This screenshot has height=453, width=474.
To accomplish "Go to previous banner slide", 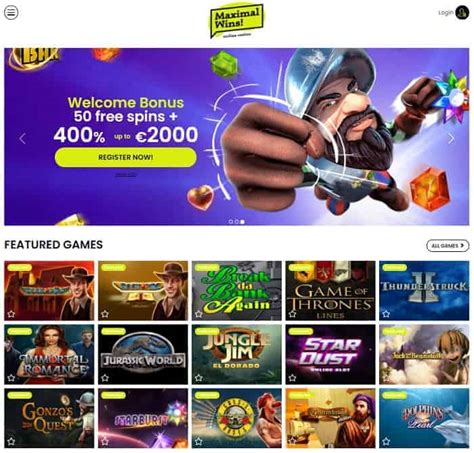I will click(x=22, y=138).
